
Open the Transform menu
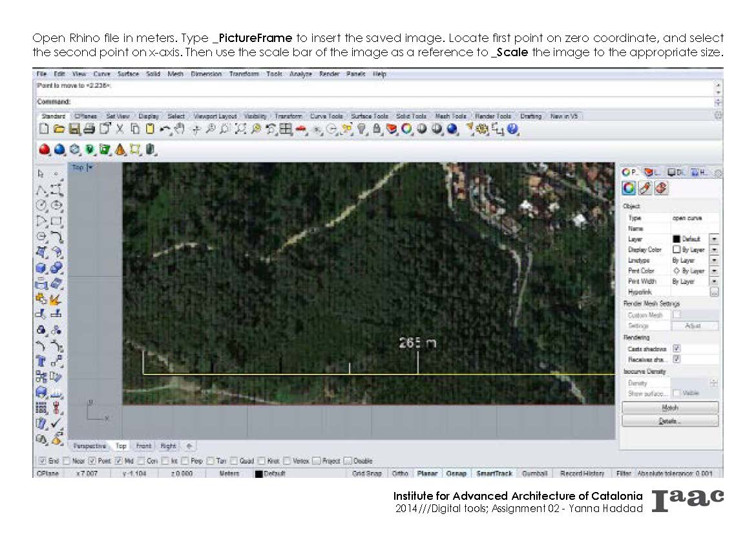point(243,74)
